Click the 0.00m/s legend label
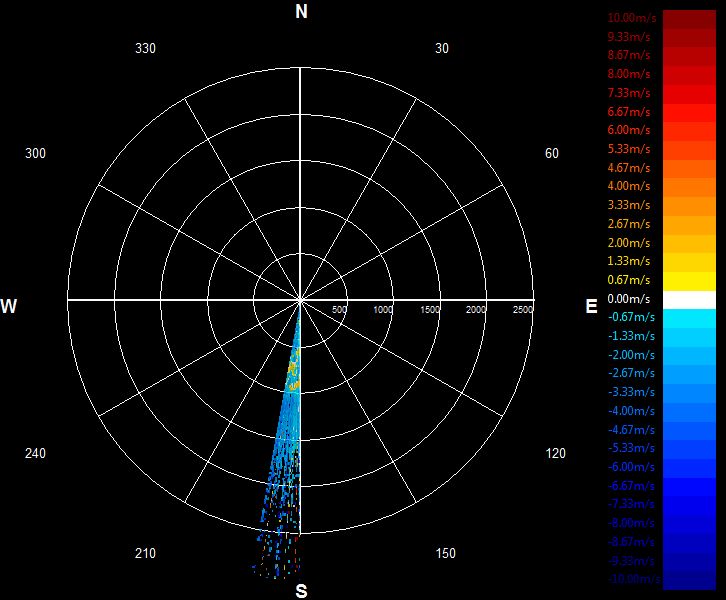Viewport: 726px width, 600px height. point(629,299)
